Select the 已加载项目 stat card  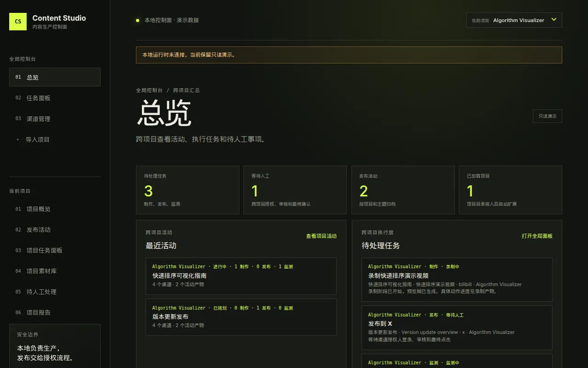point(510,190)
